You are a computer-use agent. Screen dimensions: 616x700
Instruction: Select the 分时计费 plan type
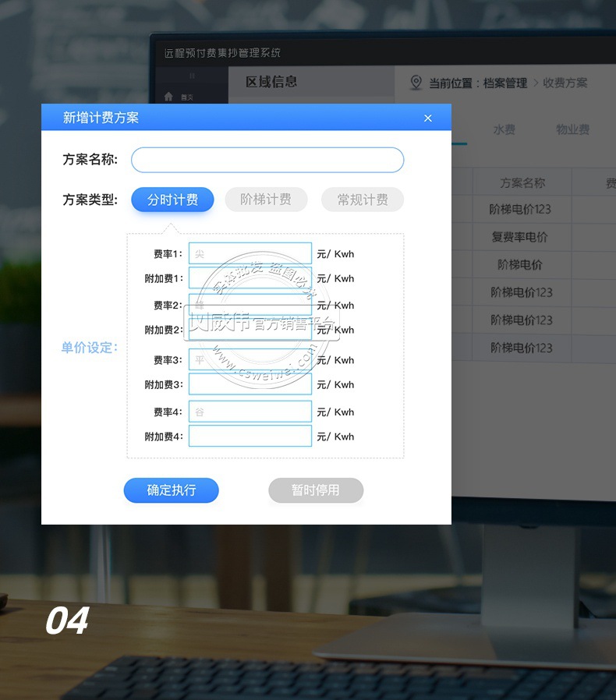pyautogui.click(x=172, y=200)
